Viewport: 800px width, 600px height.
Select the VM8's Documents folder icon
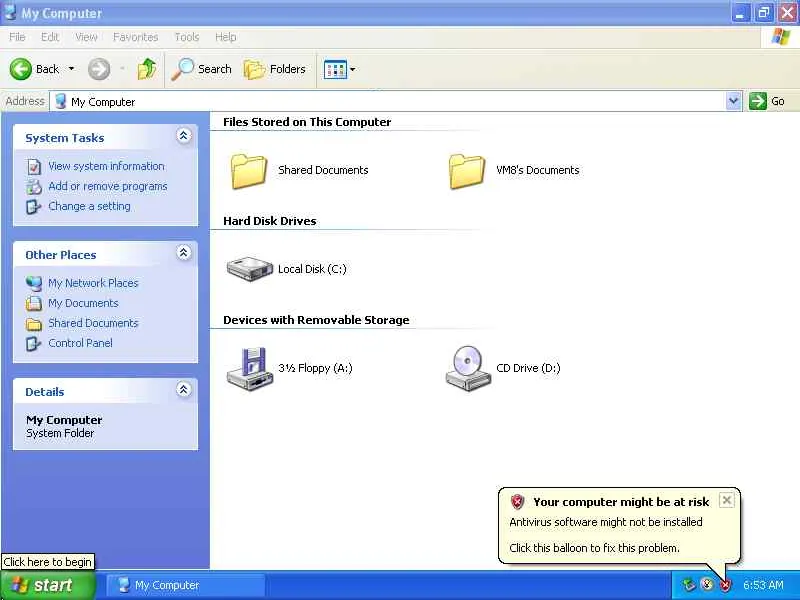466,171
